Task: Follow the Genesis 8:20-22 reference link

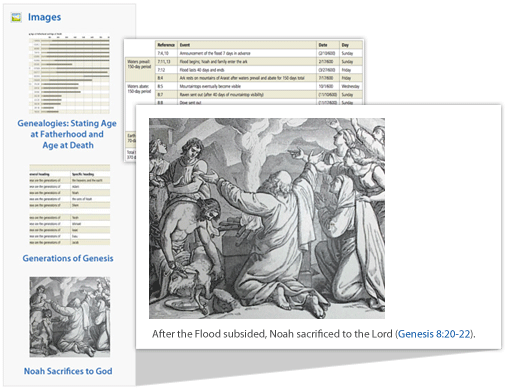Action: click(x=434, y=334)
